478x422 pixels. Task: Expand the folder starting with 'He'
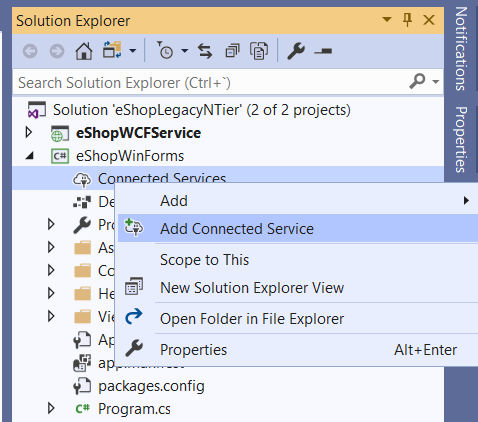(x=51, y=293)
